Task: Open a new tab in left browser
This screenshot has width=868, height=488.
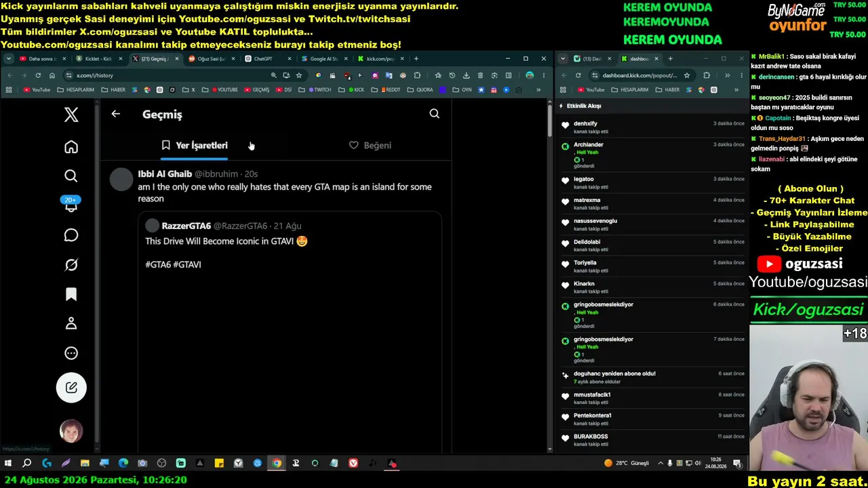Action: point(416,59)
